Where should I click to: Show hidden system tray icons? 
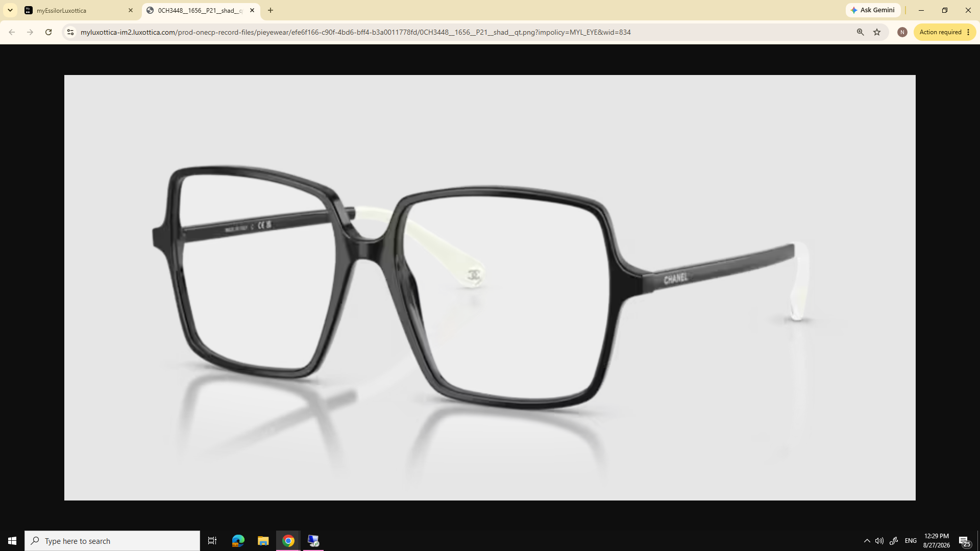pos(867,541)
